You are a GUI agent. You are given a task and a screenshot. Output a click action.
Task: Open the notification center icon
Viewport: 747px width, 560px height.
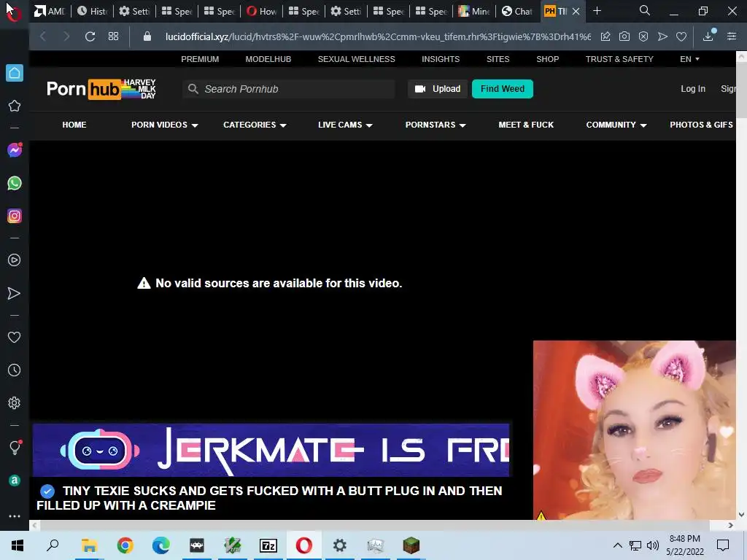(x=723, y=545)
